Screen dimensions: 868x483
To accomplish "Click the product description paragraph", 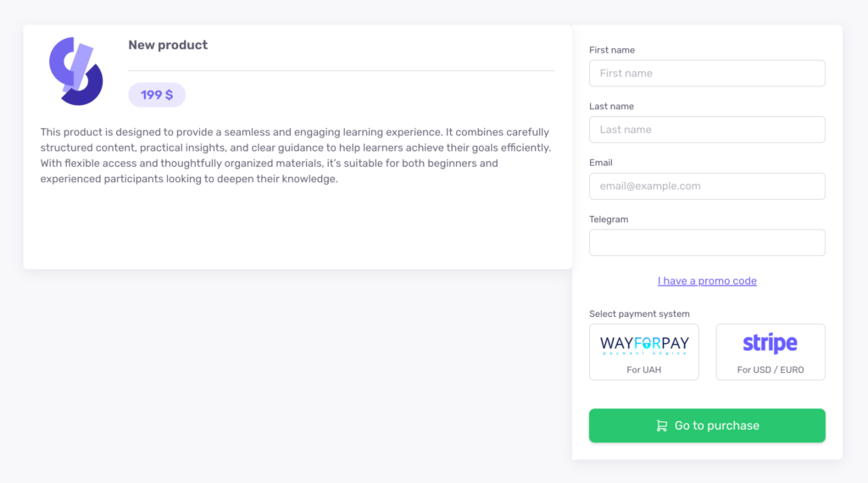I will 296,155.
